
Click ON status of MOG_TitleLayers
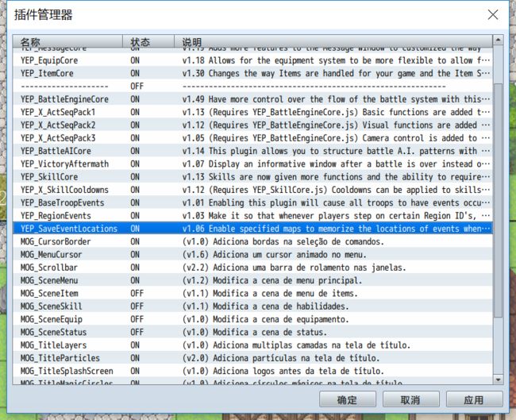click(x=135, y=345)
